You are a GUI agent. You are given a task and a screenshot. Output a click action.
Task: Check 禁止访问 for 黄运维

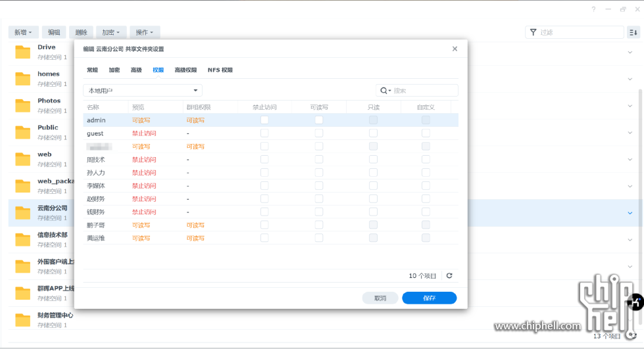pyautogui.click(x=264, y=238)
